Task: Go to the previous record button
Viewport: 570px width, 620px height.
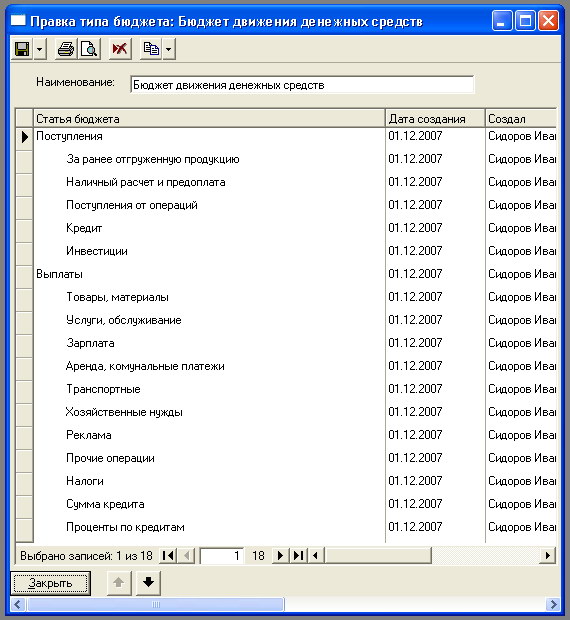Action: point(187,556)
